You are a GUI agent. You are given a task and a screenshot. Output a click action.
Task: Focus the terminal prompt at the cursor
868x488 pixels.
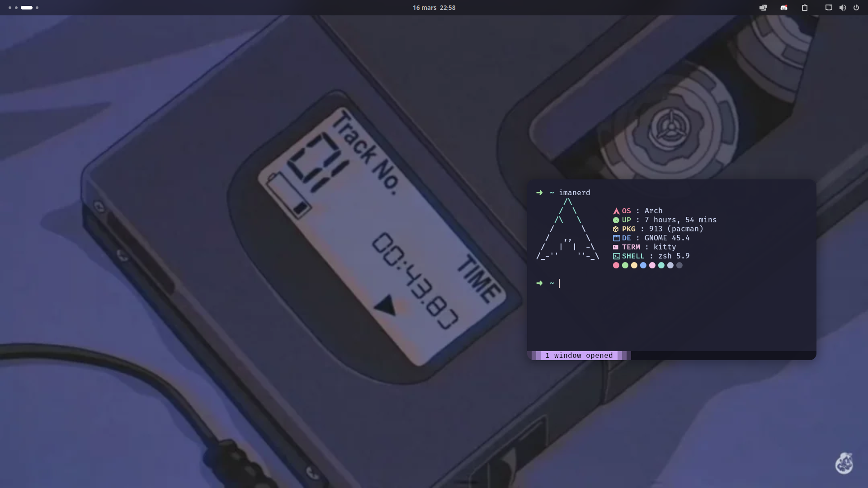pos(559,283)
